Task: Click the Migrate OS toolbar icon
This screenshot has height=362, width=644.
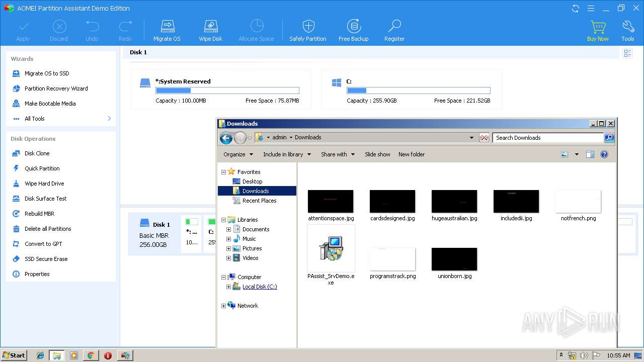Action: pos(167,30)
